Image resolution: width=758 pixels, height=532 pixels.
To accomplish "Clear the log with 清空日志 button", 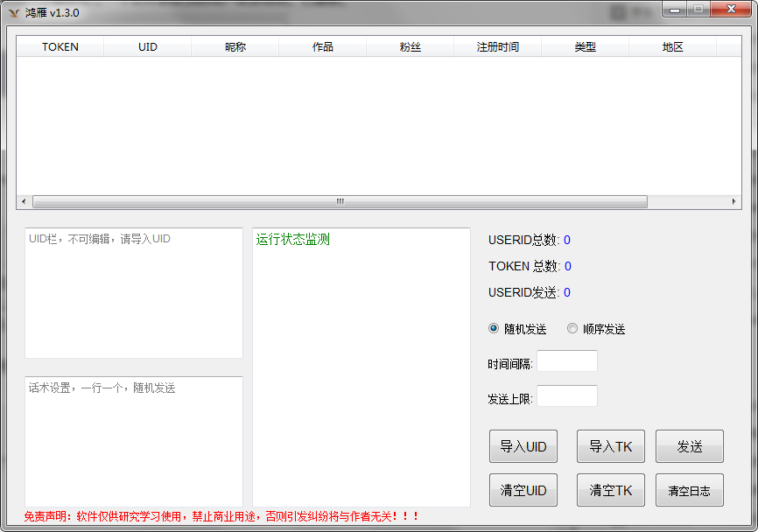I will (689, 490).
